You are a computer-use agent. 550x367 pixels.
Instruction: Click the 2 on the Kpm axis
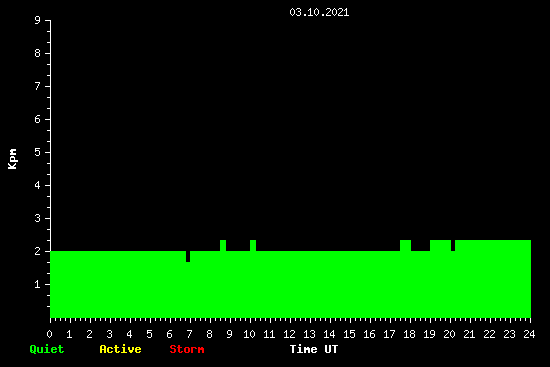point(38,251)
